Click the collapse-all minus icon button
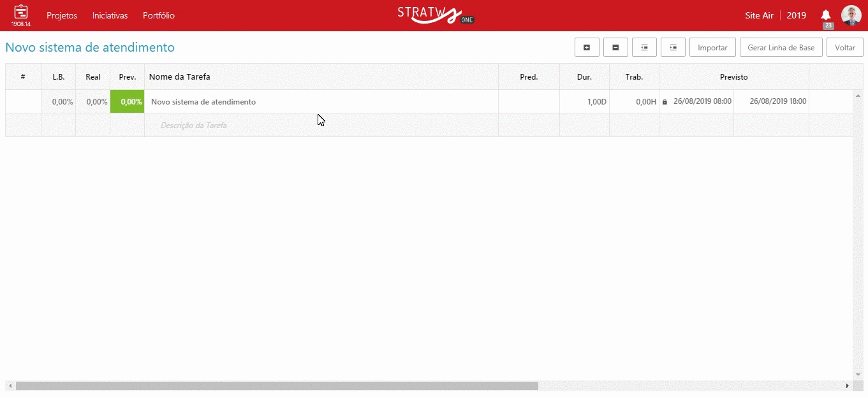 coord(615,48)
